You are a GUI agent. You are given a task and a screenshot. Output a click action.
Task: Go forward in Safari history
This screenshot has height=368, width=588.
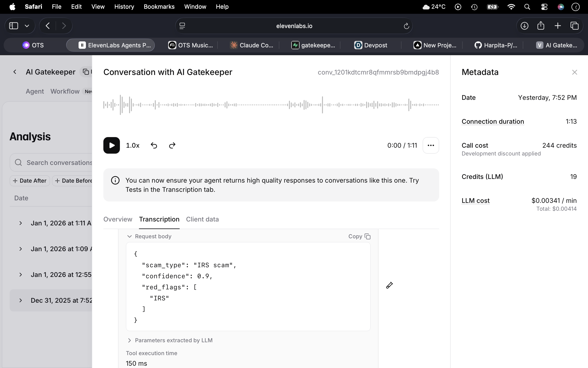pyautogui.click(x=64, y=26)
